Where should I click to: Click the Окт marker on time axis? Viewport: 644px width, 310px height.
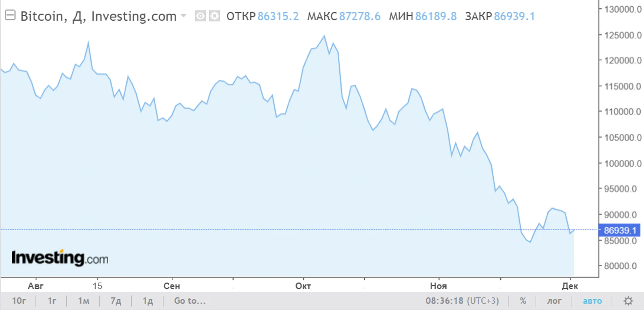[303, 286]
